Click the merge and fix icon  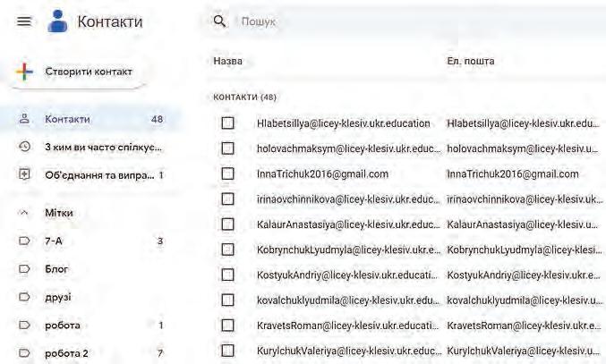tap(24, 175)
